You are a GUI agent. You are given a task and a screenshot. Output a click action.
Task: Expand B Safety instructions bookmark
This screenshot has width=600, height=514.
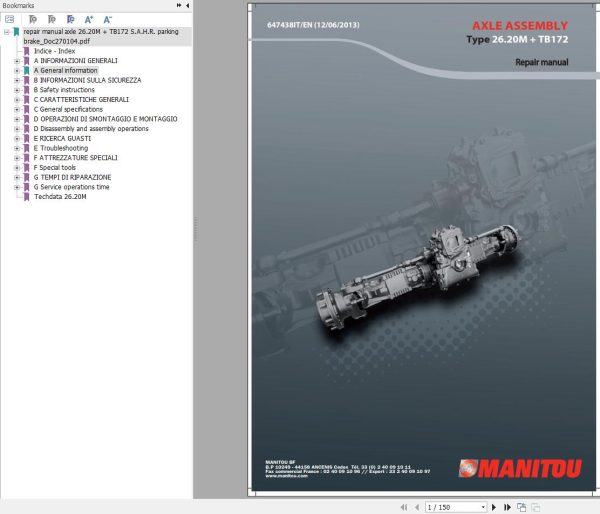17,90
